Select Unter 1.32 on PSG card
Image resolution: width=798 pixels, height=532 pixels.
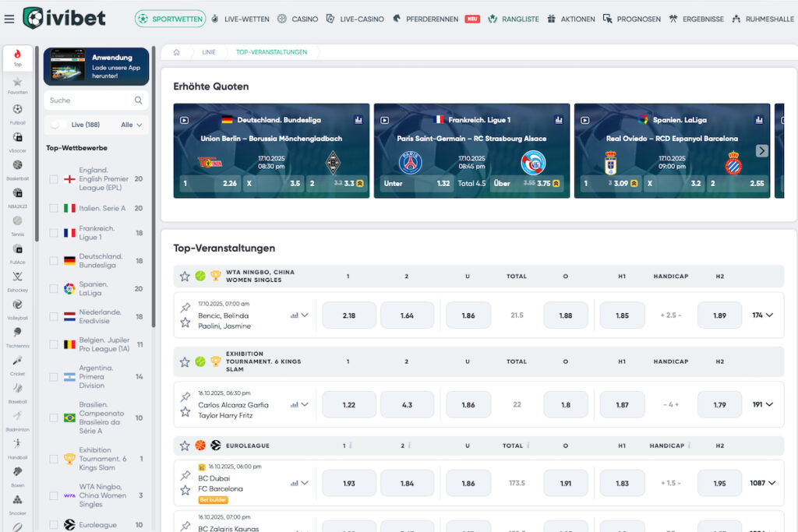417,184
